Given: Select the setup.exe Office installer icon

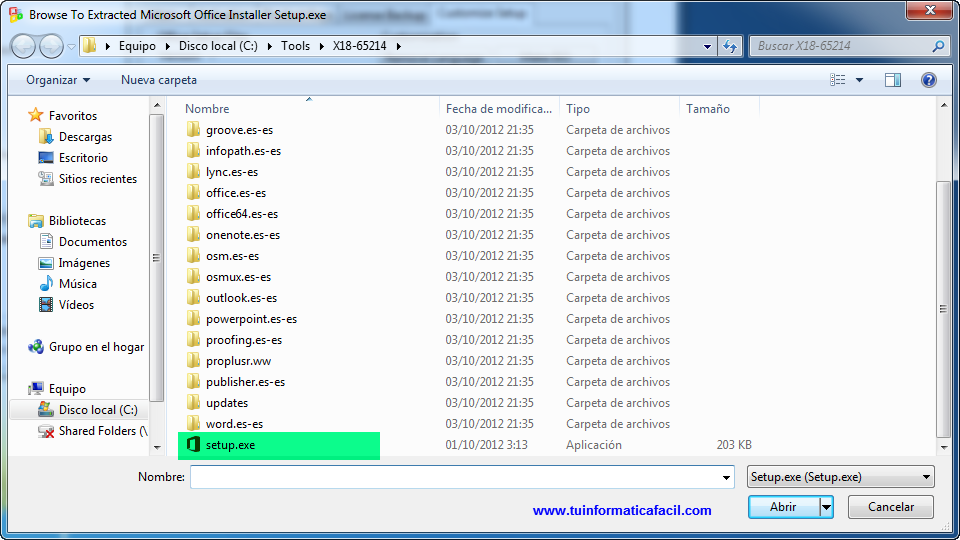Looking at the screenshot, I should 193,444.
